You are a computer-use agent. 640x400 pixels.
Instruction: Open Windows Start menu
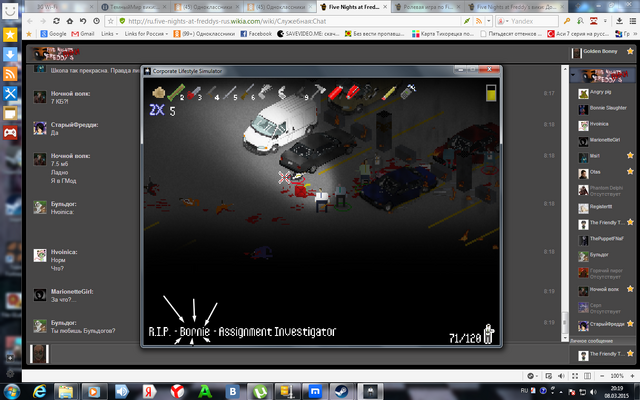point(11,392)
